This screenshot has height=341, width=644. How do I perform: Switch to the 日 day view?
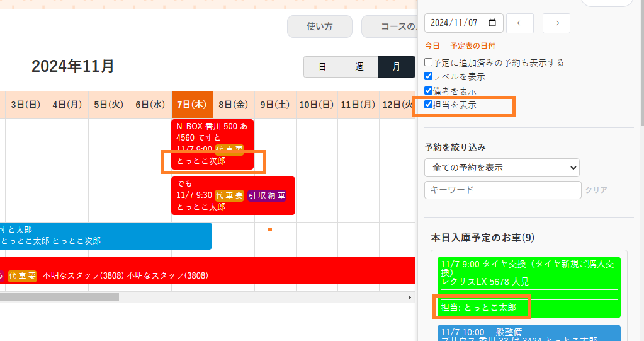322,67
